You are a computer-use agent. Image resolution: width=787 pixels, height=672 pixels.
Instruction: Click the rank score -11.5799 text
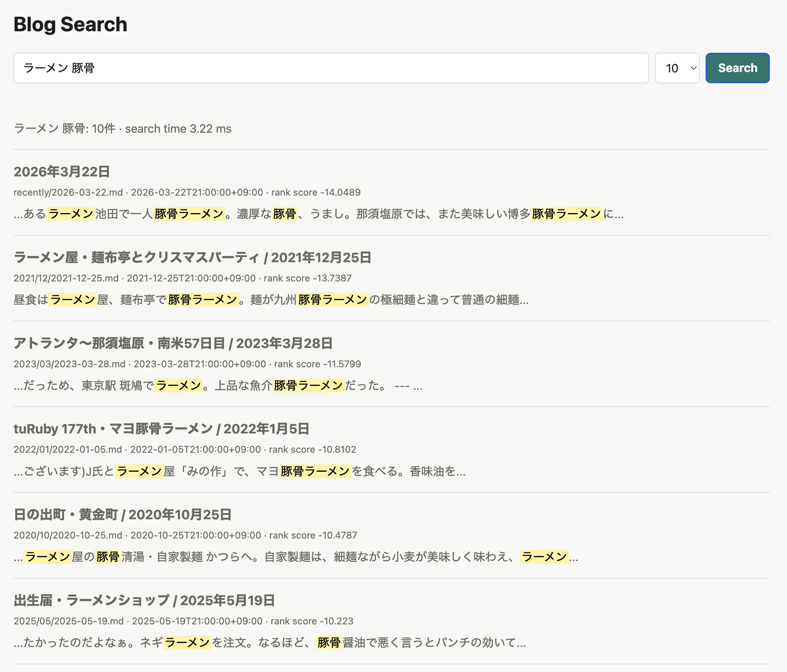coord(317,364)
